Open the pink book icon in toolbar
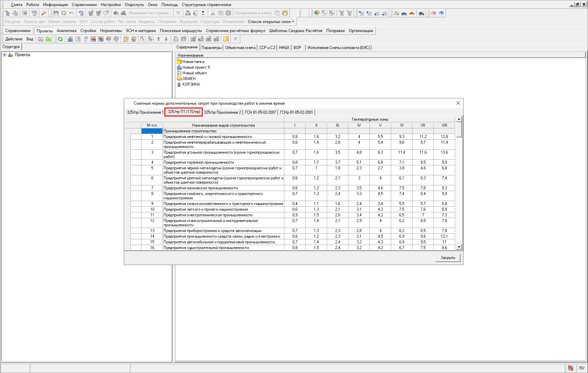Image resolution: width=588 pixels, height=373 pixels. click(x=433, y=13)
